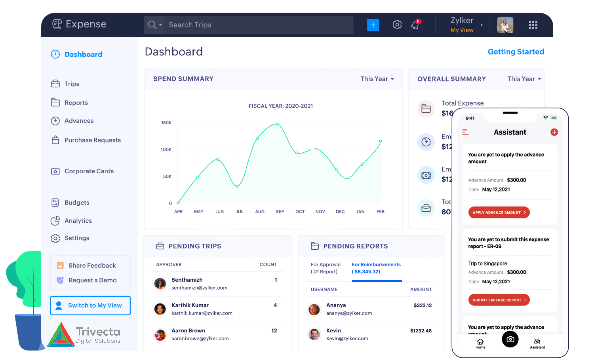
Task: Open Analytics from the sidebar
Action: pos(78,221)
